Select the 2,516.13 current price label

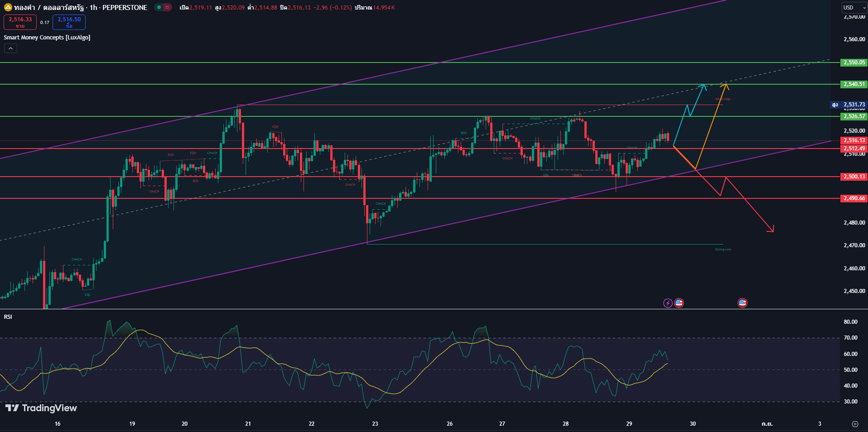click(x=854, y=140)
